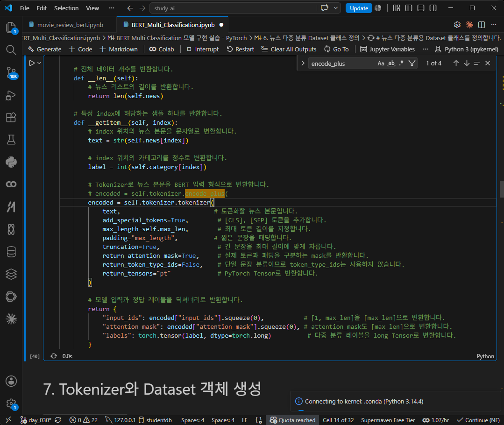Open the Claude asterisk icon in activity bar
The height and width of the screenshot is (425, 504).
coord(11,319)
